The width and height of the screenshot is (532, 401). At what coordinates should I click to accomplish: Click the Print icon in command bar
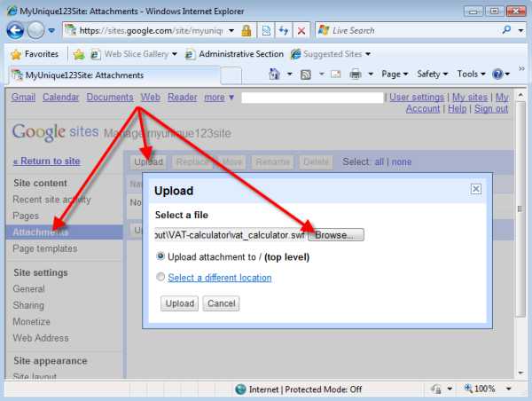356,74
